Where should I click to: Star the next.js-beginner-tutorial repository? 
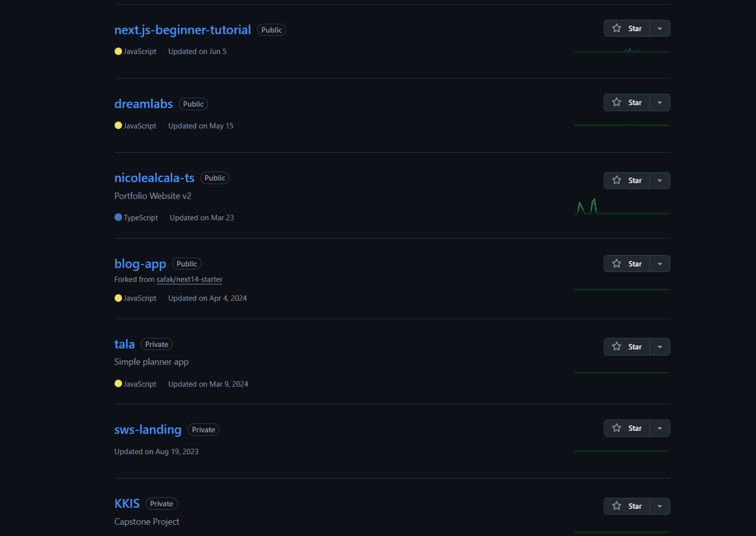click(x=627, y=29)
